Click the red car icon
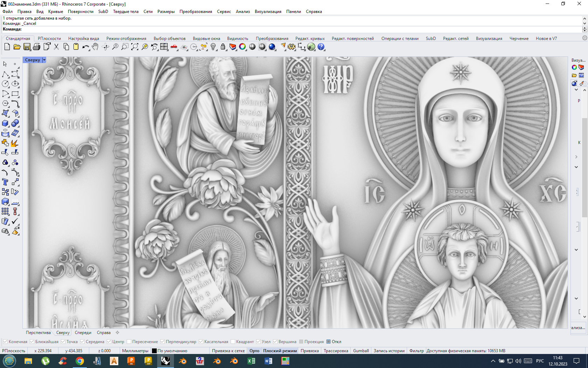This screenshot has height=368, width=588. coord(174,47)
